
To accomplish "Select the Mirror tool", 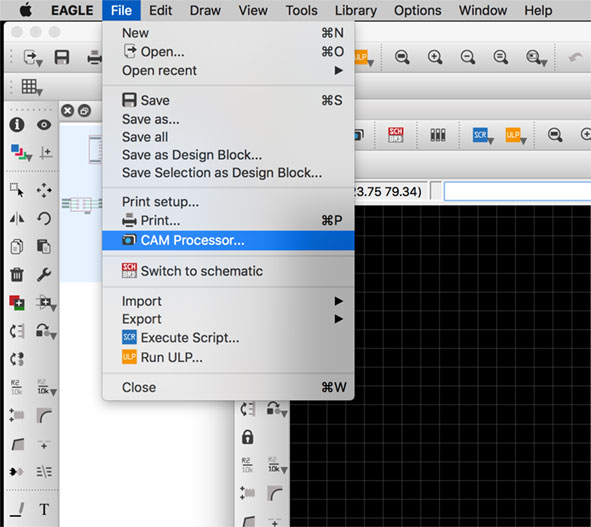I will point(17,218).
